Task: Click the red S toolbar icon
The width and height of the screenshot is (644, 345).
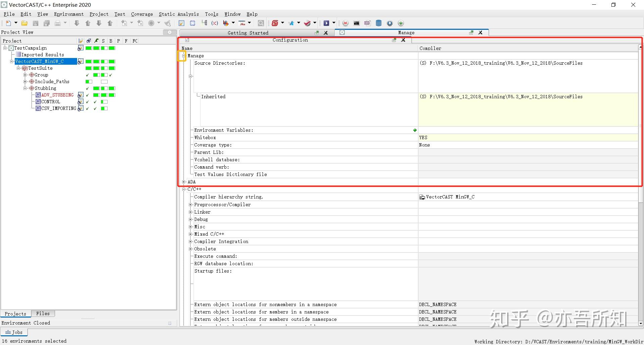Action: coord(275,23)
